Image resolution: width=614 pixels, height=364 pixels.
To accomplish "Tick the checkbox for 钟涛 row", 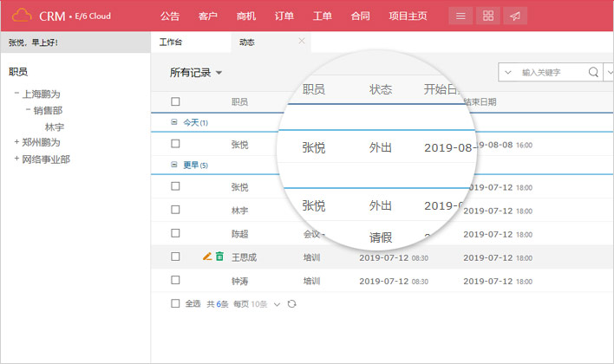I will pos(175,280).
